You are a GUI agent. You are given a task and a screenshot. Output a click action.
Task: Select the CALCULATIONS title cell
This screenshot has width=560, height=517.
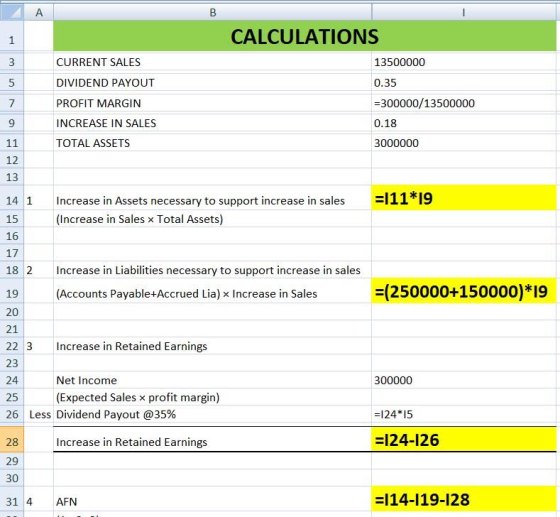[x=305, y=36]
